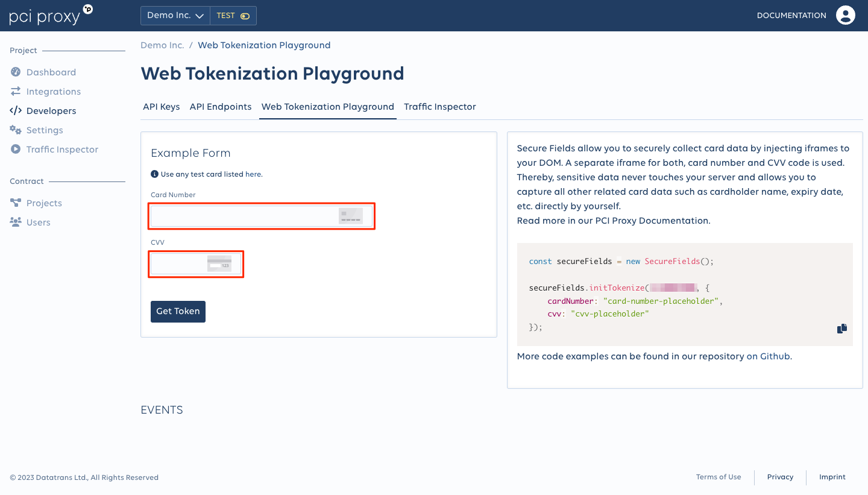This screenshot has width=868, height=495.
Task: Follow the test card 'here' link
Action: click(x=253, y=174)
